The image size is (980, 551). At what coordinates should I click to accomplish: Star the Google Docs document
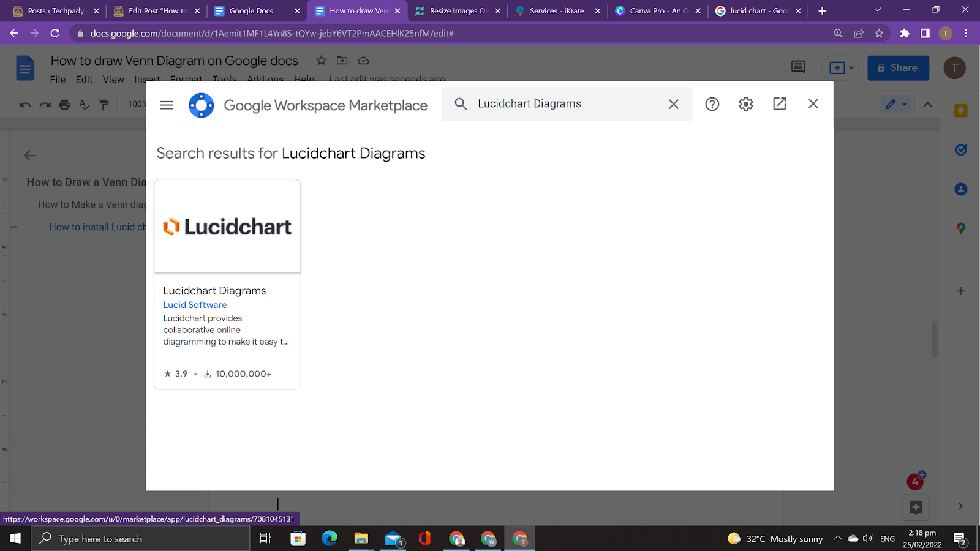point(321,61)
